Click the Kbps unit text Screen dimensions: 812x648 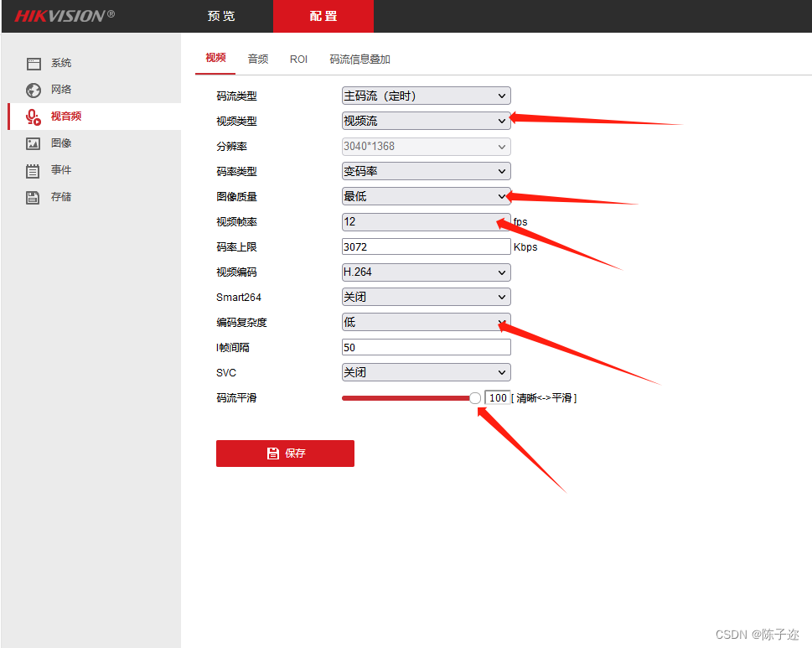(525, 247)
